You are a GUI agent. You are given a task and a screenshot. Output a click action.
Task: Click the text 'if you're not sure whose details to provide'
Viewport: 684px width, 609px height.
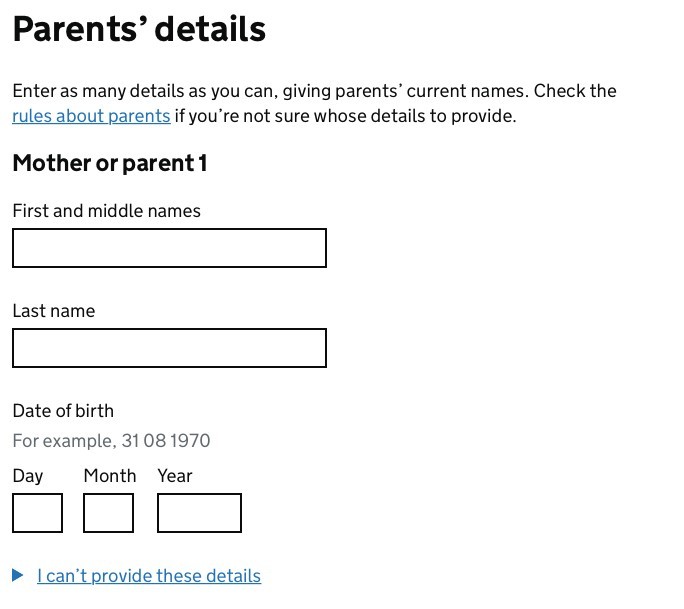coord(345,116)
